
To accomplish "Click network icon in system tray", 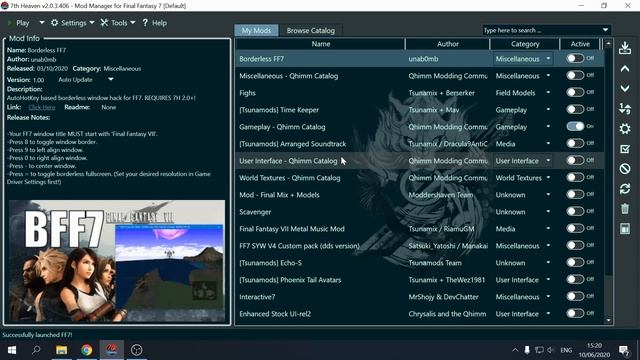I will click(x=539, y=350).
